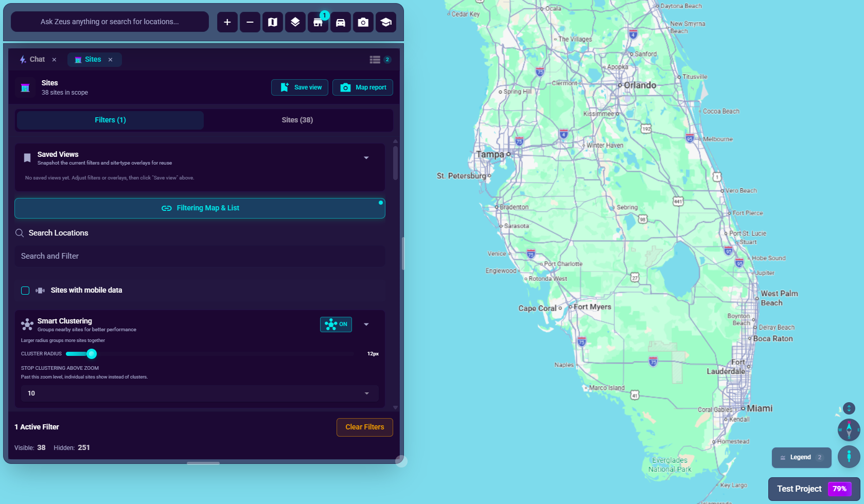Close the Sites tab

110,60
